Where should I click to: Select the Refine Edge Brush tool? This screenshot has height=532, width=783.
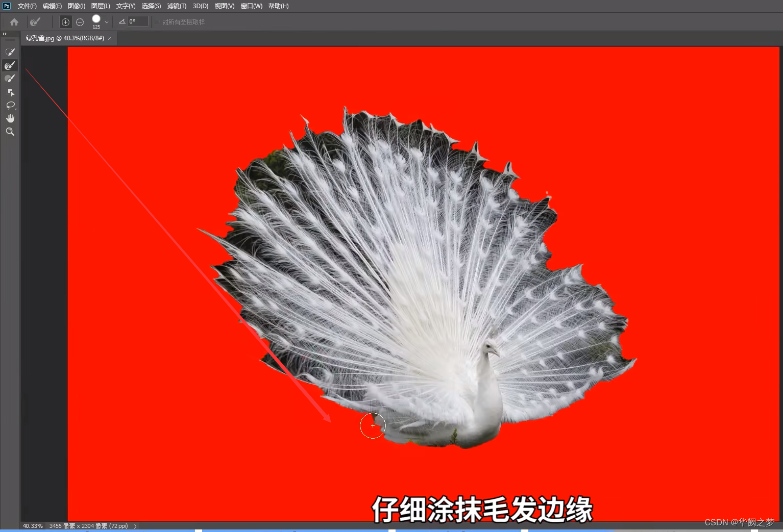(10, 65)
